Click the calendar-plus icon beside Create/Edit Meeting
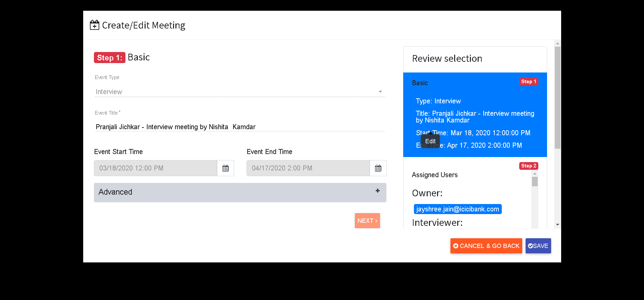The height and width of the screenshot is (300, 644). coord(95,25)
